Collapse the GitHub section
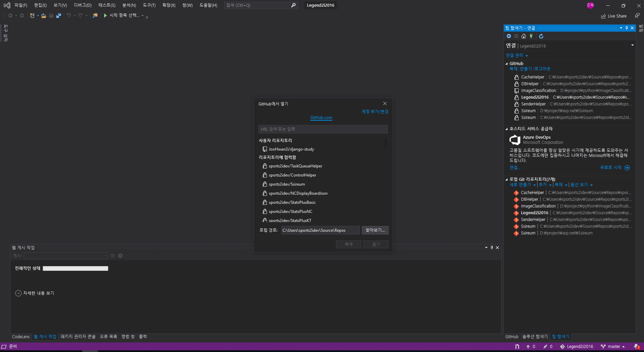 click(x=507, y=64)
